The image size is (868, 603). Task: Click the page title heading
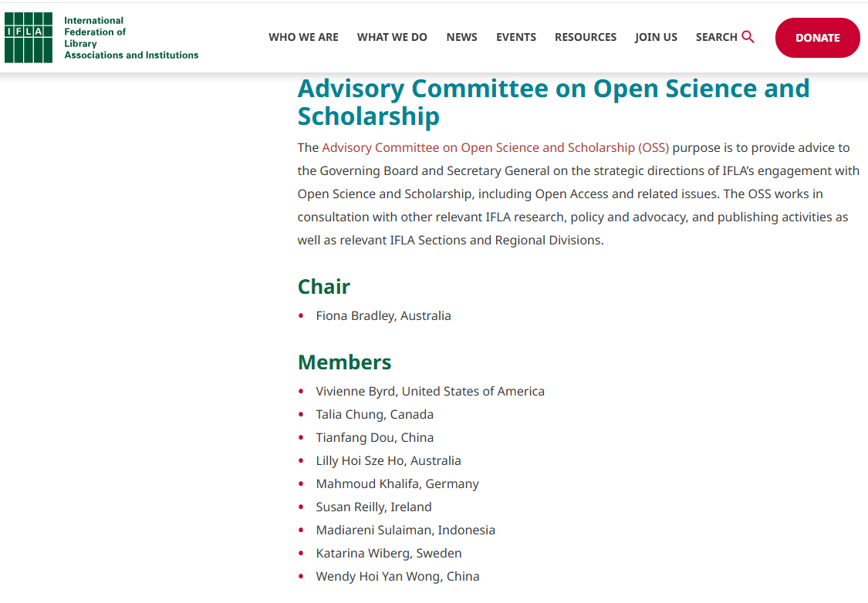553,103
